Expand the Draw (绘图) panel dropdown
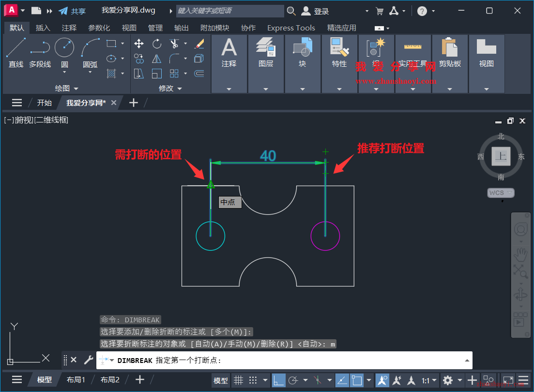This screenshot has width=534, height=392. click(67, 88)
